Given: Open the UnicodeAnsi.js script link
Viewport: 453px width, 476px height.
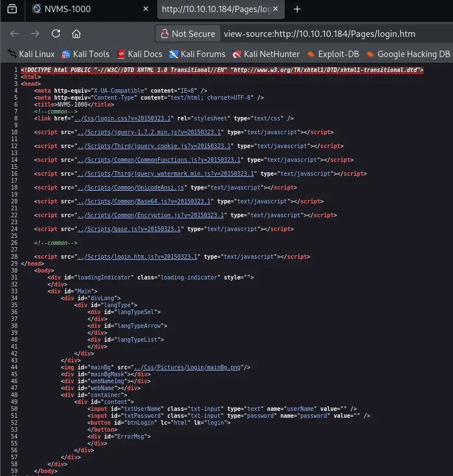Looking at the screenshot, I should coord(131,188).
